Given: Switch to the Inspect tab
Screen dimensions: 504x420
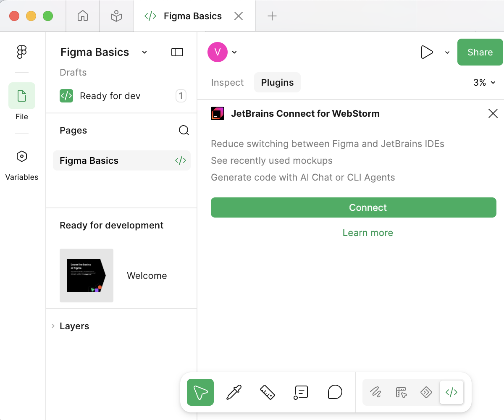Looking at the screenshot, I should pyautogui.click(x=227, y=82).
